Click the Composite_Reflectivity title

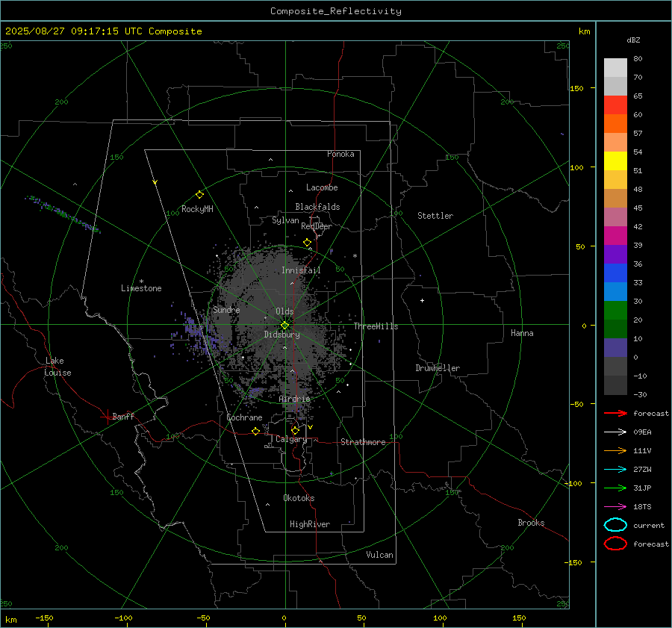click(x=336, y=11)
